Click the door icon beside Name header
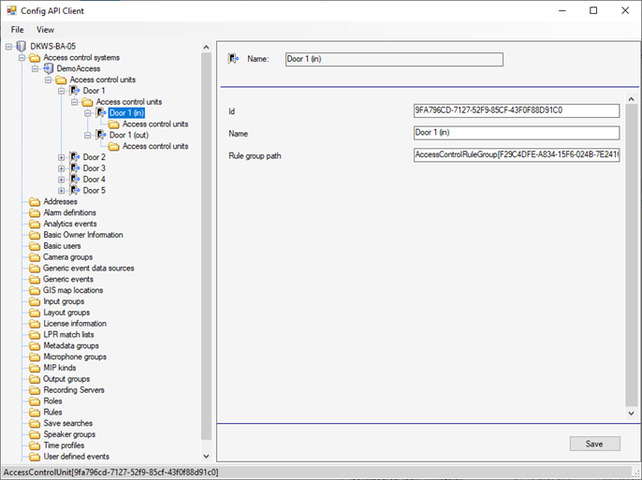Screen dimensions: 642x480 click(233, 59)
